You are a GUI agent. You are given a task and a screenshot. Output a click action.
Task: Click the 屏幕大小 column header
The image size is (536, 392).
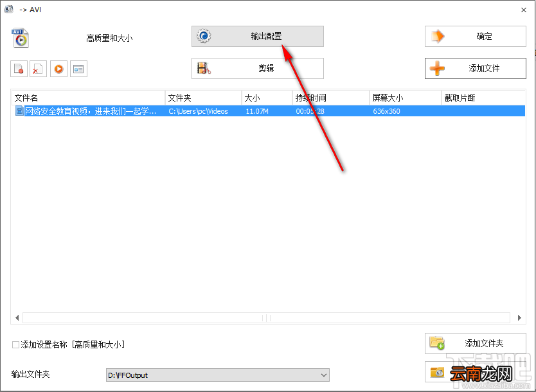406,98
